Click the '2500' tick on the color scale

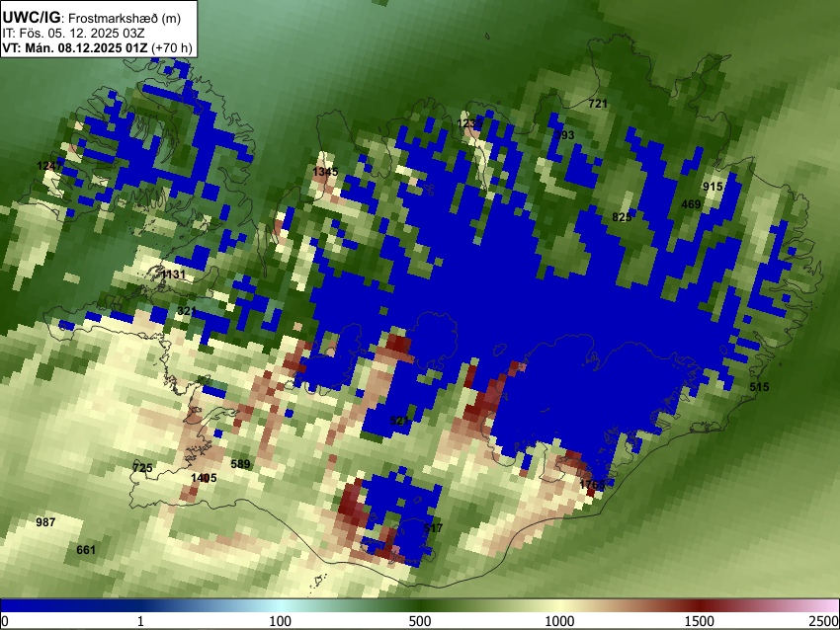825,621
